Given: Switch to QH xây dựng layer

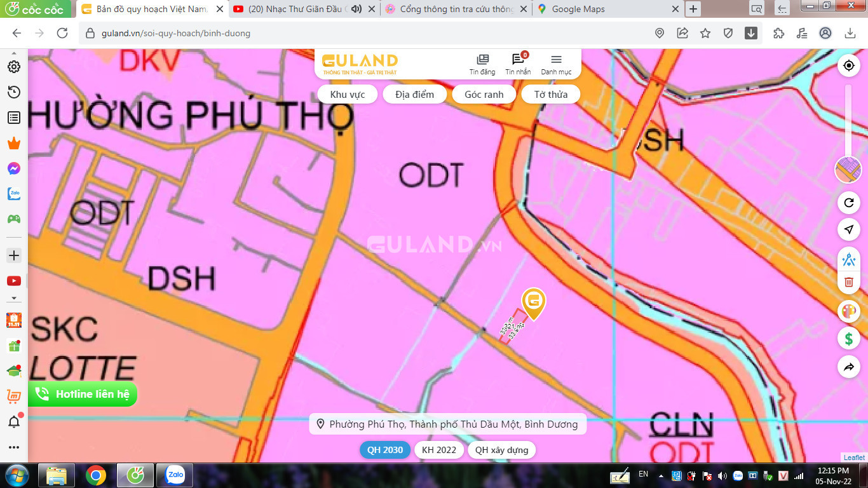Looking at the screenshot, I should click(501, 450).
